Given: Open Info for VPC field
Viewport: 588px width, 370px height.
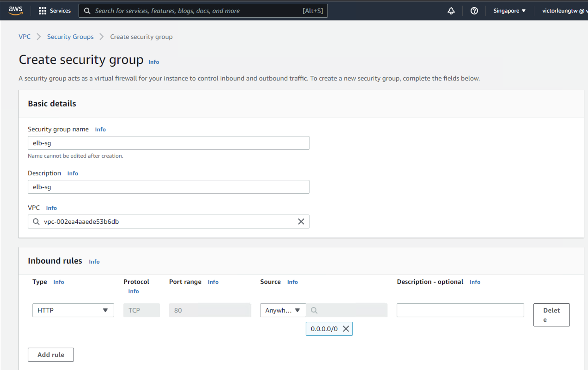Looking at the screenshot, I should [51, 208].
